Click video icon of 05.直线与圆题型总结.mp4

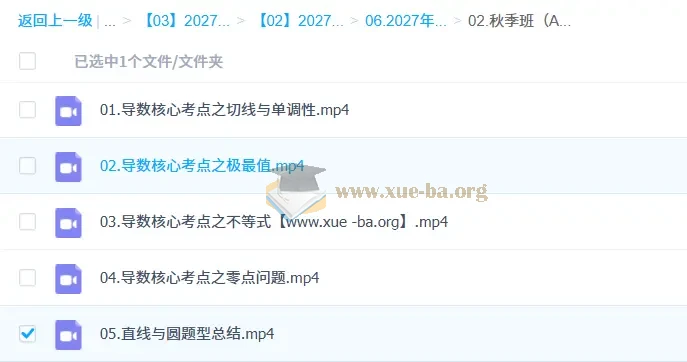tap(68, 335)
